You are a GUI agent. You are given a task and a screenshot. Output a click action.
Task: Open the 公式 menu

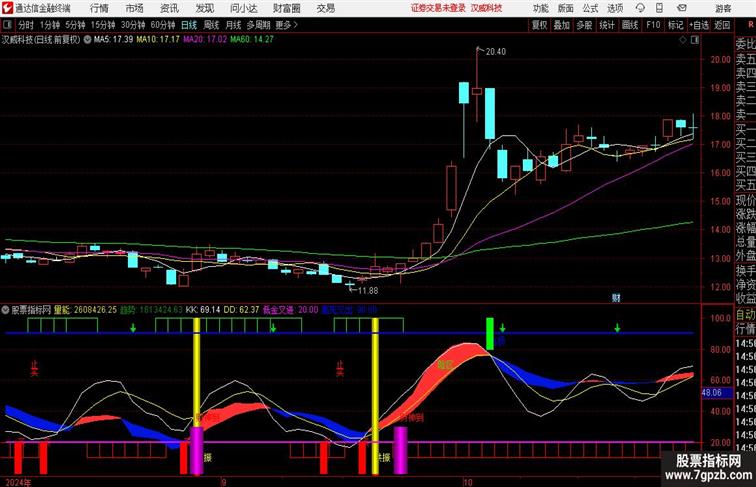coord(590,9)
